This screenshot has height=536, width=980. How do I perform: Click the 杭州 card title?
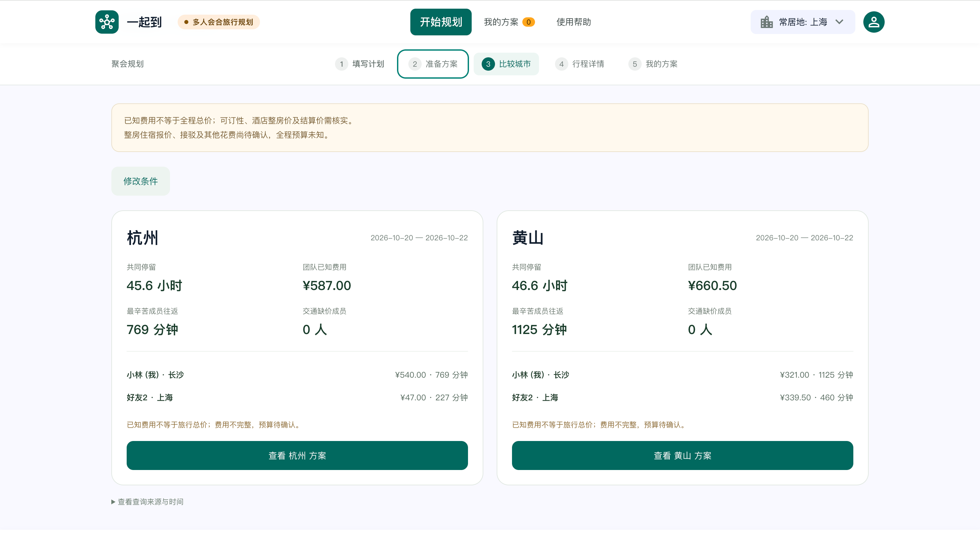(x=142, y=238)
